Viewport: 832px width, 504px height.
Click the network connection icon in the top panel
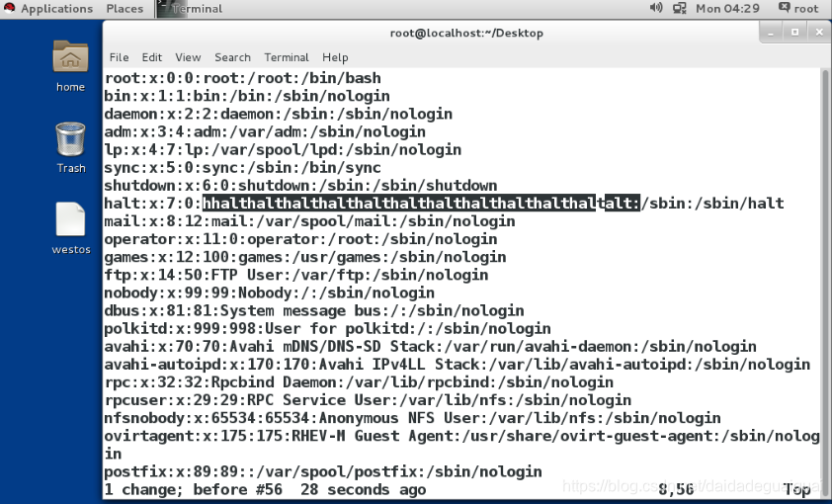679,9
